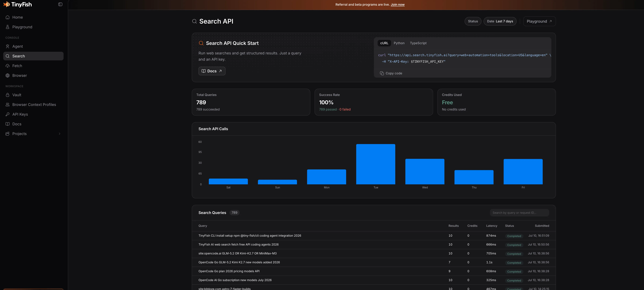This screenshot has height=290, width=644.
Task: Open the Status filter dropdown
Action: pos(473,21)
